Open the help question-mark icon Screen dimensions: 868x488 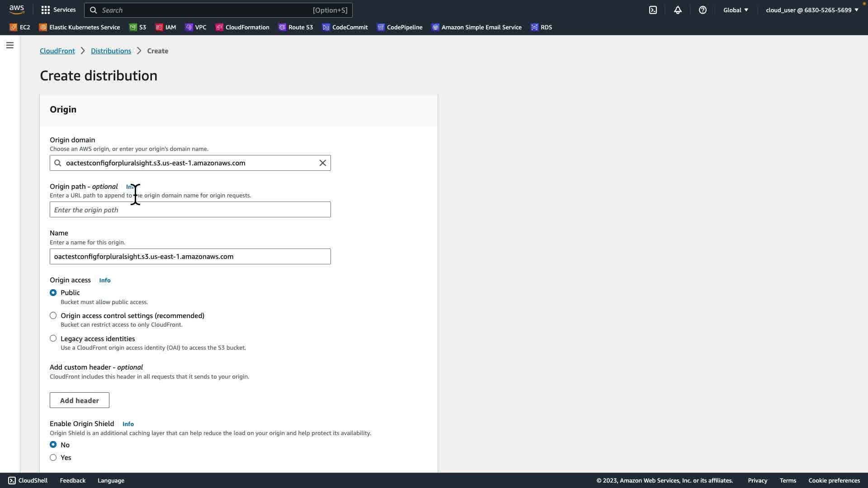pyautogui.click(x=703, y=10)
